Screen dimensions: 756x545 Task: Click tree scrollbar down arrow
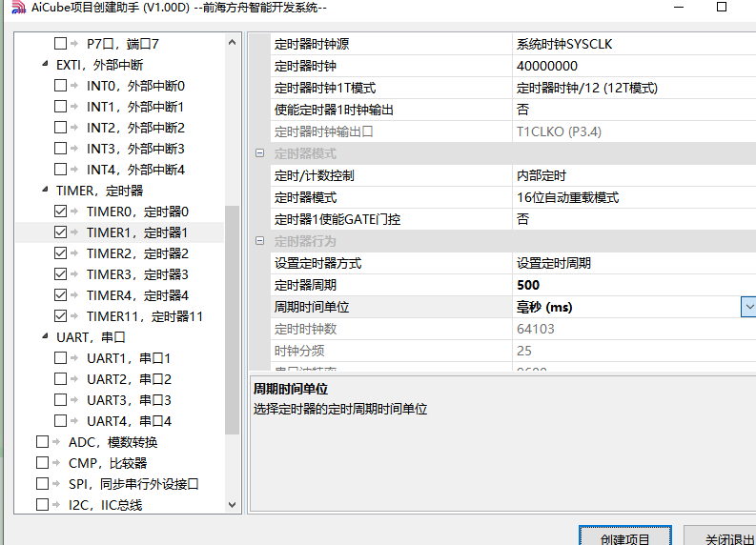232,505
